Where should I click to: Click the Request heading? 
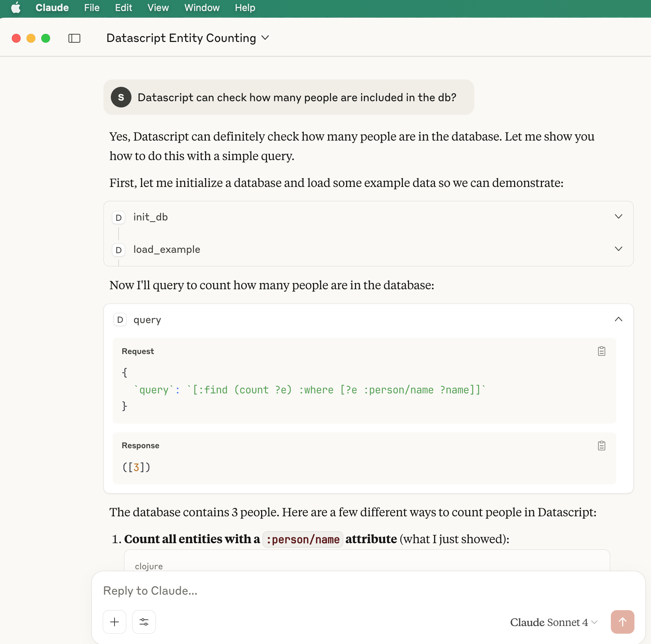138,351
